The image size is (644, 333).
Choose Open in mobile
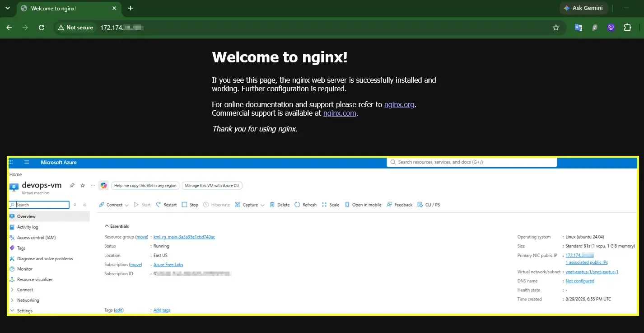click(x=363, y=205)
